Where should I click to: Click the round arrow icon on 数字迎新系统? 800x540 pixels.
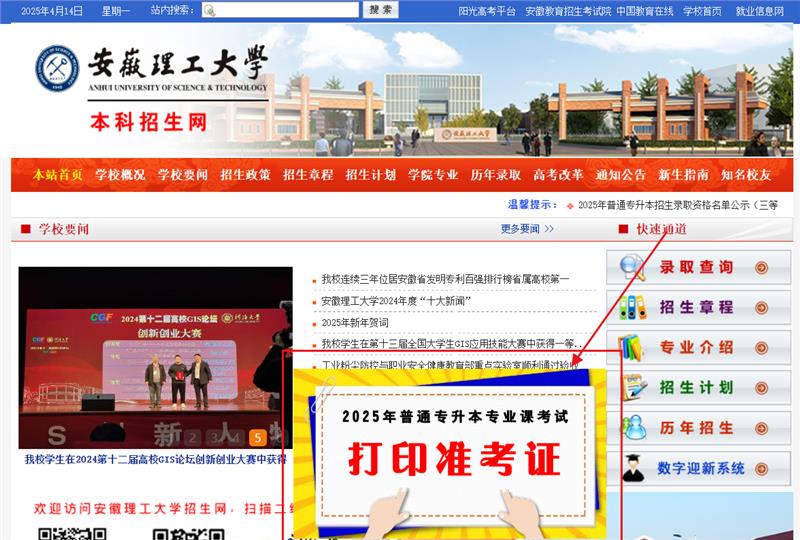click(x=761, y=469)
